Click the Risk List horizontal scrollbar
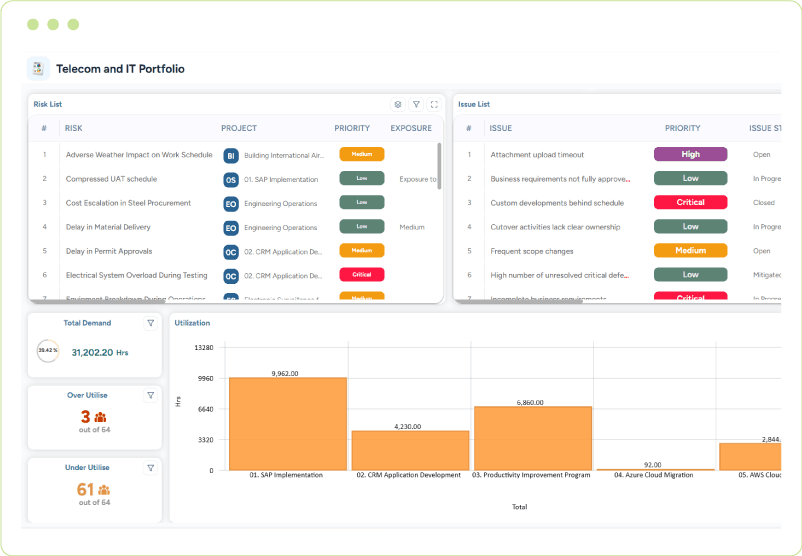802x556 pixels. point(97,301)
